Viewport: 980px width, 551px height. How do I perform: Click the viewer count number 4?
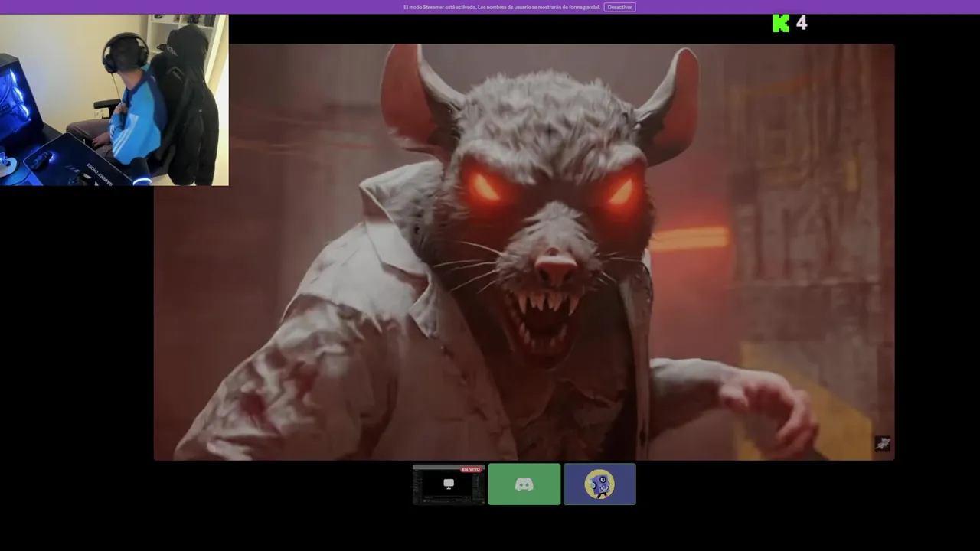pyautogui.click(x=802, y=23)
